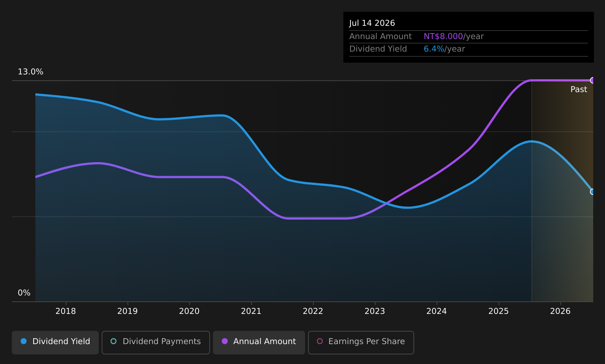This screenshot has height=364, width=605.
Task: Click the 'Dividend Yield' tooltip row label
Action: (x=378, y=49)
